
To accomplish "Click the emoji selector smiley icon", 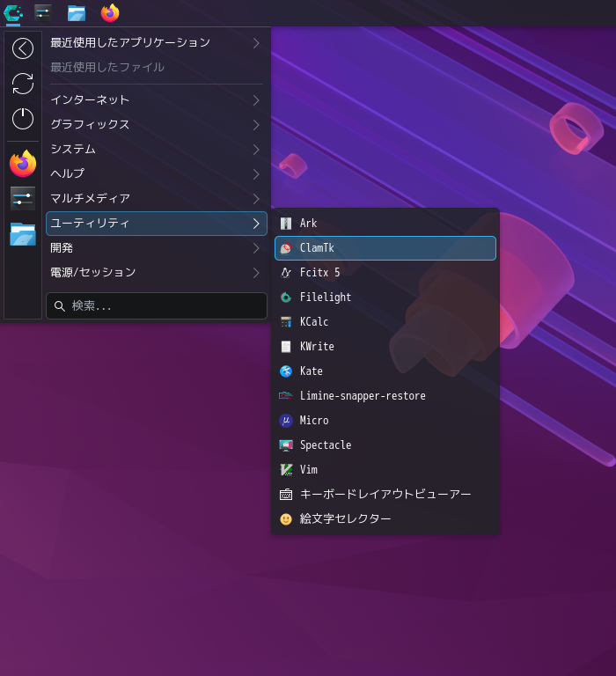I will coord(286,519).
